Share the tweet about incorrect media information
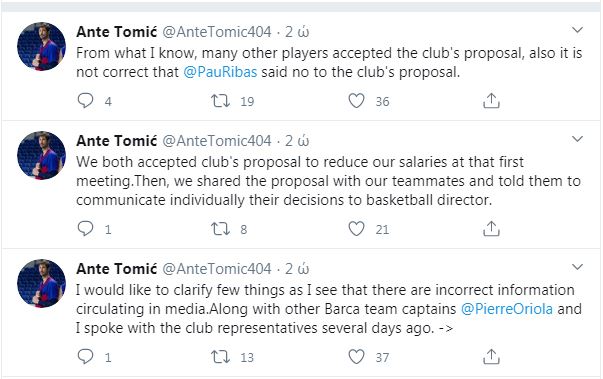Image resolution: width=603 pixels, height=379 pixels. pyautogui.click(x=491, y=356)
